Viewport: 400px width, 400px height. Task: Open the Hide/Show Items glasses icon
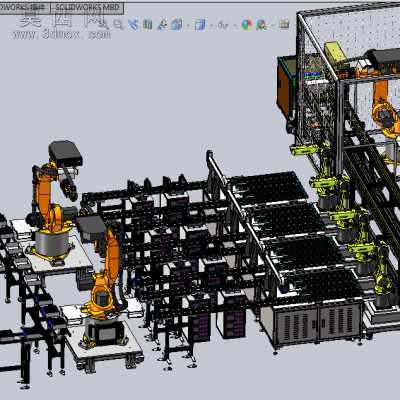click(222, 24)
